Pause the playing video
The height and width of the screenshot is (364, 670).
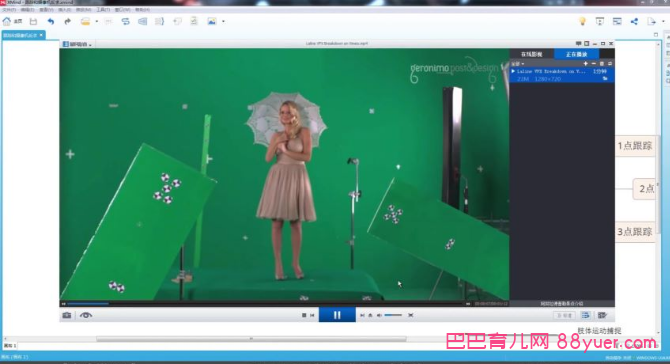pos(337,315)
